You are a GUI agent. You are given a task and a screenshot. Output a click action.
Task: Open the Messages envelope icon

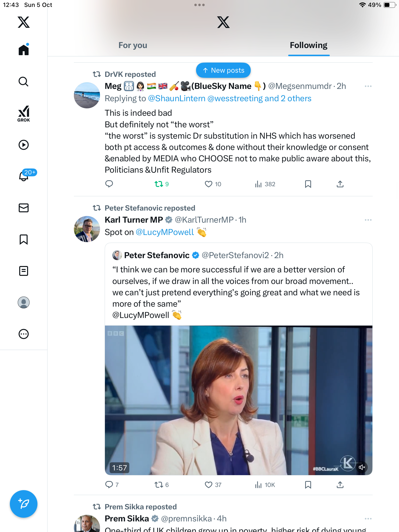pyautogui.click(x=24, y=208)
